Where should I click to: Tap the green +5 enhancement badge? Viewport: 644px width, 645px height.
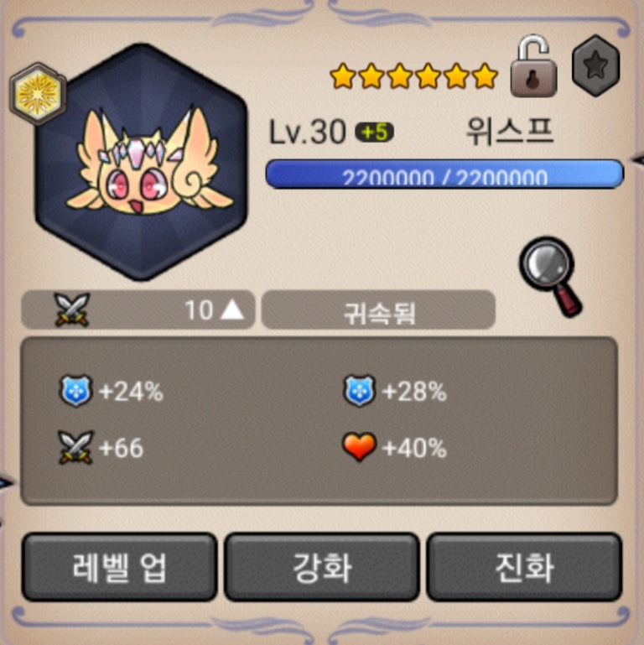click(375, 133)
